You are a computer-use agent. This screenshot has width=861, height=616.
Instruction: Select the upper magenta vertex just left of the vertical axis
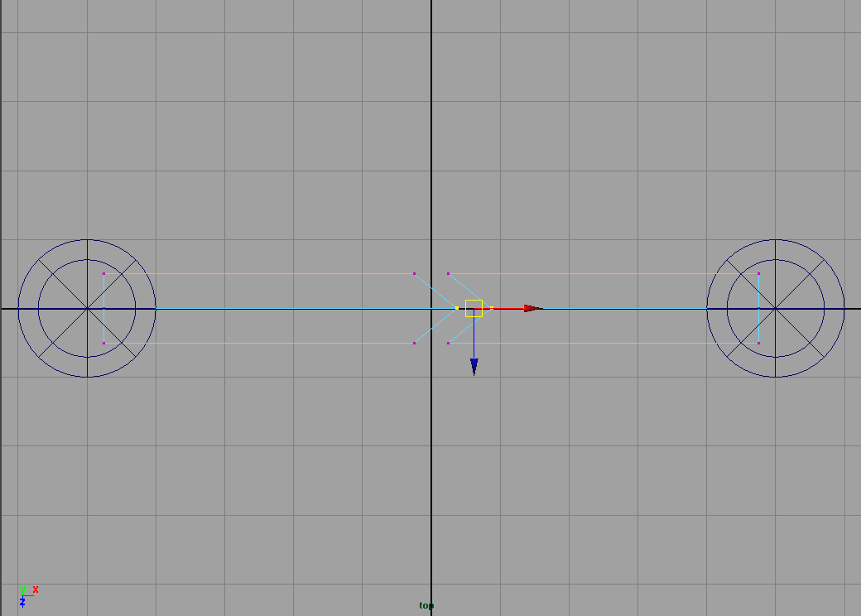coord(414,273)
